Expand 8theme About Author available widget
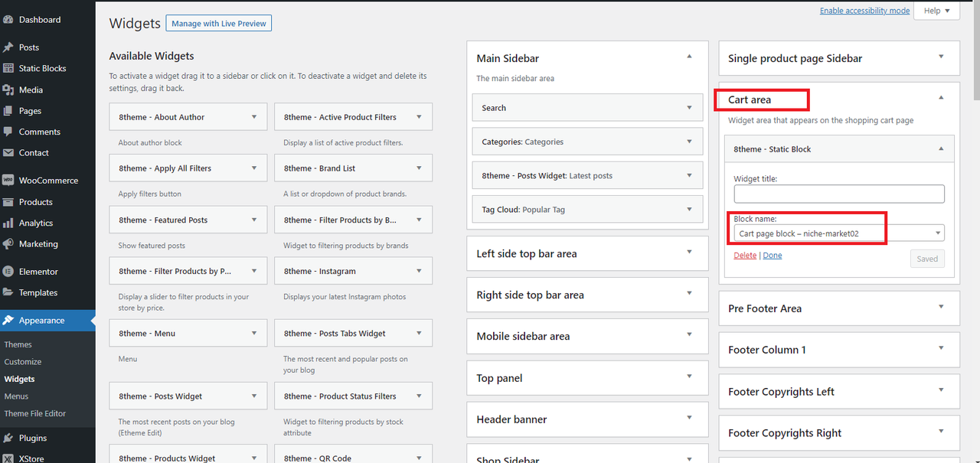The height and width of the screenshot is (463, 980). pos(254,117)
